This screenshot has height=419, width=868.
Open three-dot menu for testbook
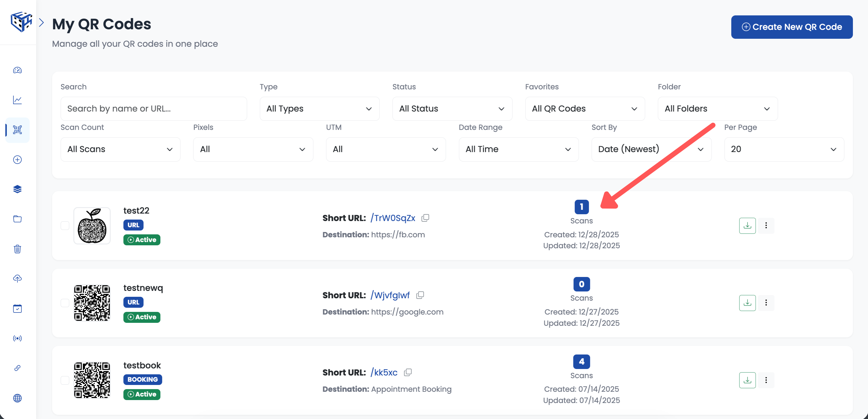click(x=766, y=380)
